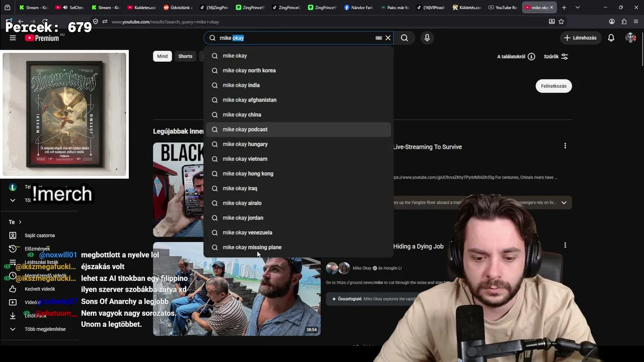
Task: Run search with the magnifier button
Action: (x=405, y=38)
